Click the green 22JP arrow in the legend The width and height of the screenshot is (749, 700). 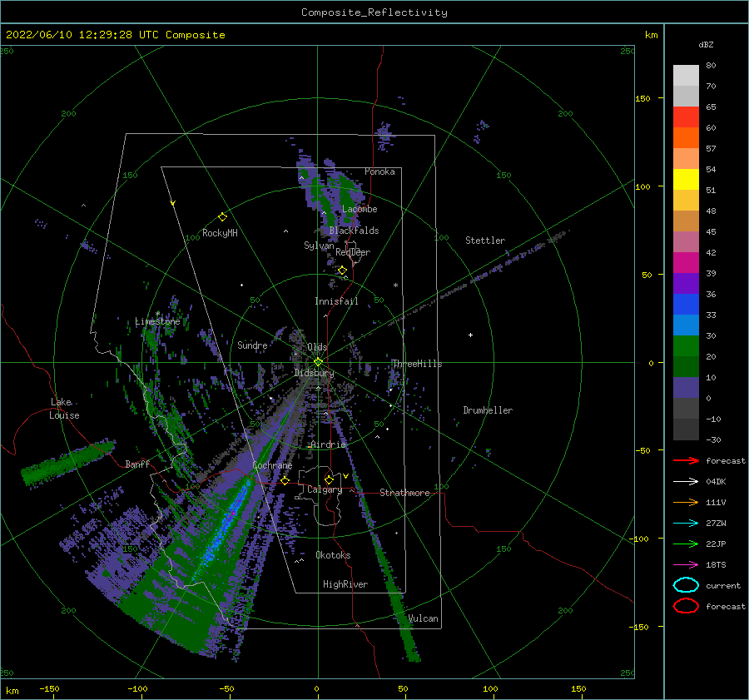coord(686,544)
